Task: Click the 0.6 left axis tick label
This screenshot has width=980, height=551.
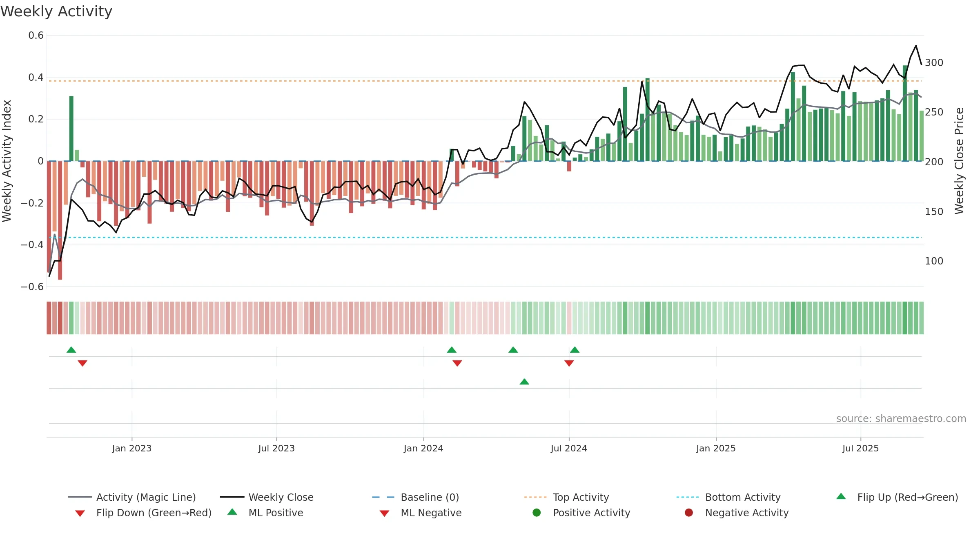Action: click(36, 36)
